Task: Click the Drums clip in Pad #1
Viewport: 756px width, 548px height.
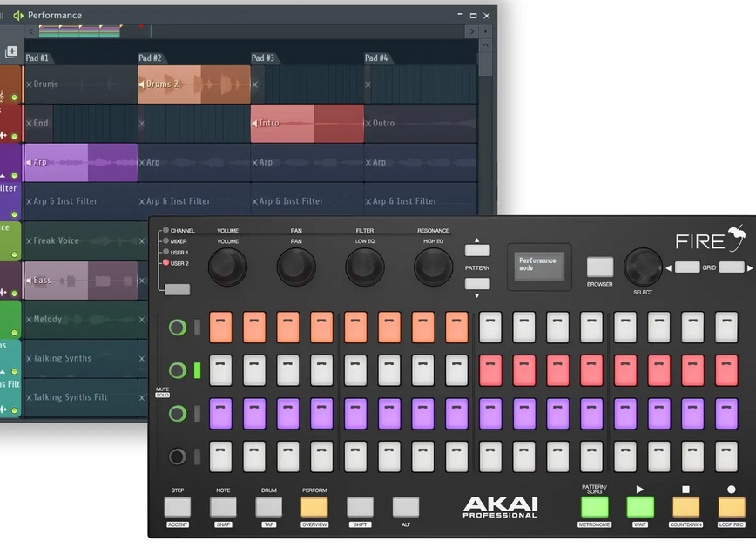Action: tap(80, 85)
